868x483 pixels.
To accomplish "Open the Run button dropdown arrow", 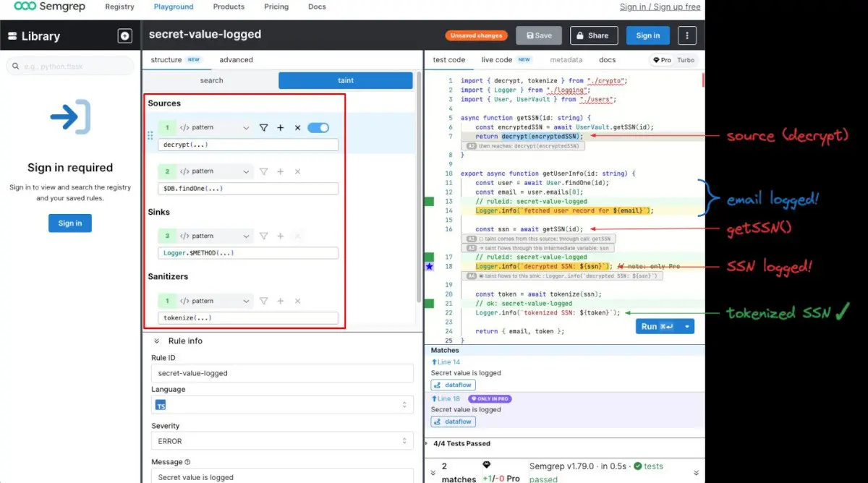I will (x=687, y=327).
